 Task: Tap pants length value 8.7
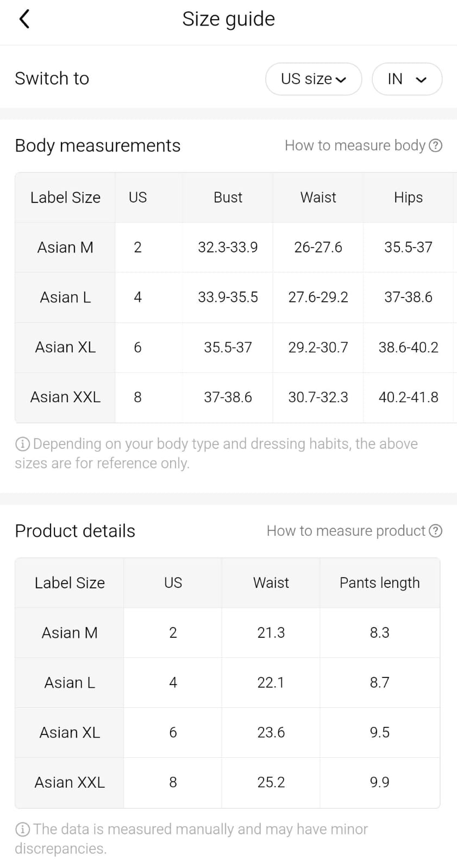[x=379, y=682]
